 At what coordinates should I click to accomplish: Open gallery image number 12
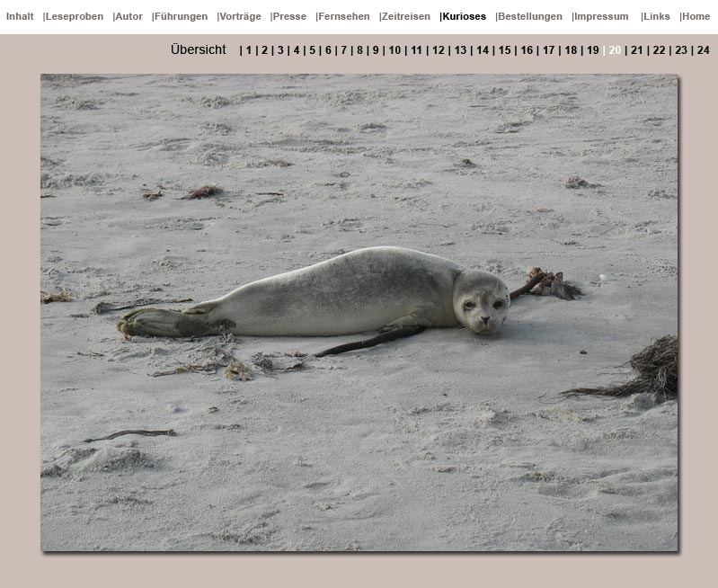click(x=439, y=50)
